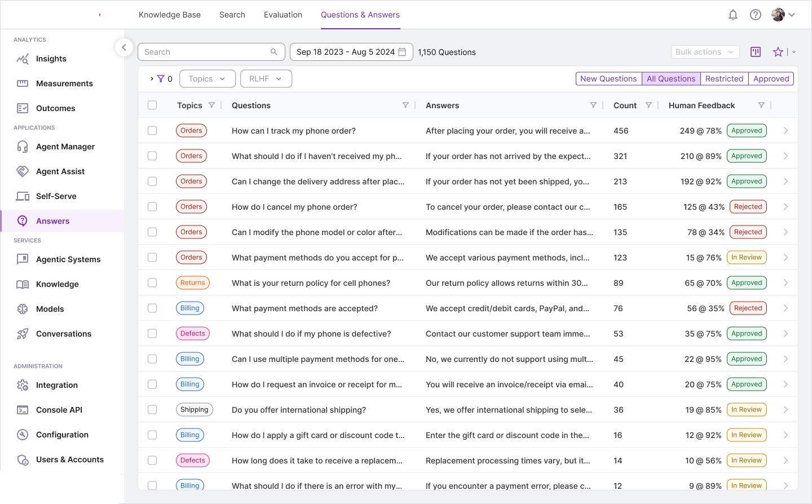Open the help question mark icon
This screenshot has height=504, width=812.
(755, 15)
